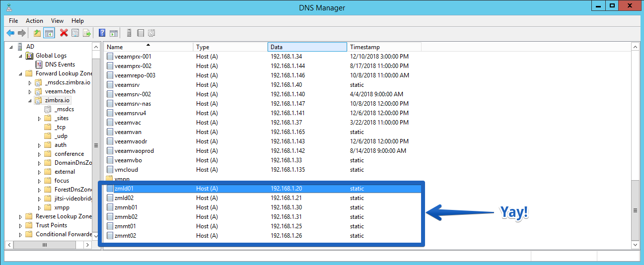Open the View menu

[x=58, y=21]
